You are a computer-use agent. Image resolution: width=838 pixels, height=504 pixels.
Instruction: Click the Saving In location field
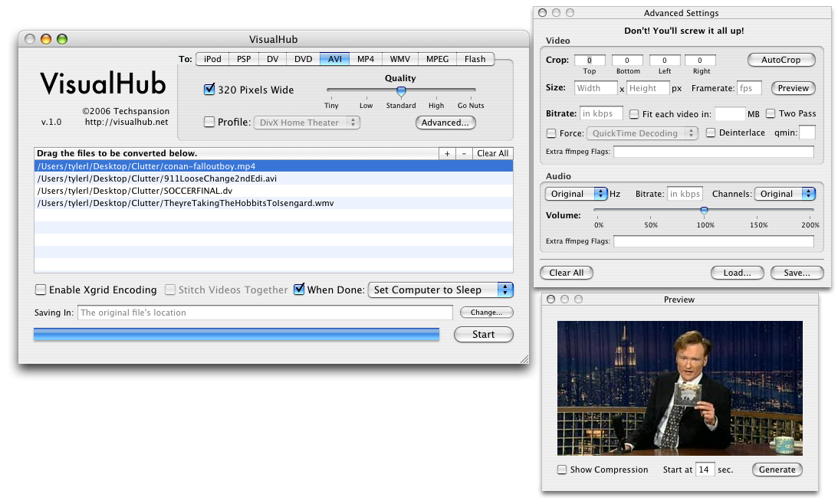click(265, 313)
